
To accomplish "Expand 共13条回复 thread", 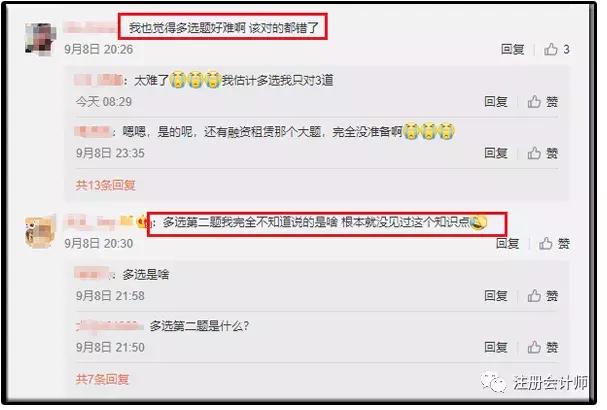I will (x=105, y=185).
